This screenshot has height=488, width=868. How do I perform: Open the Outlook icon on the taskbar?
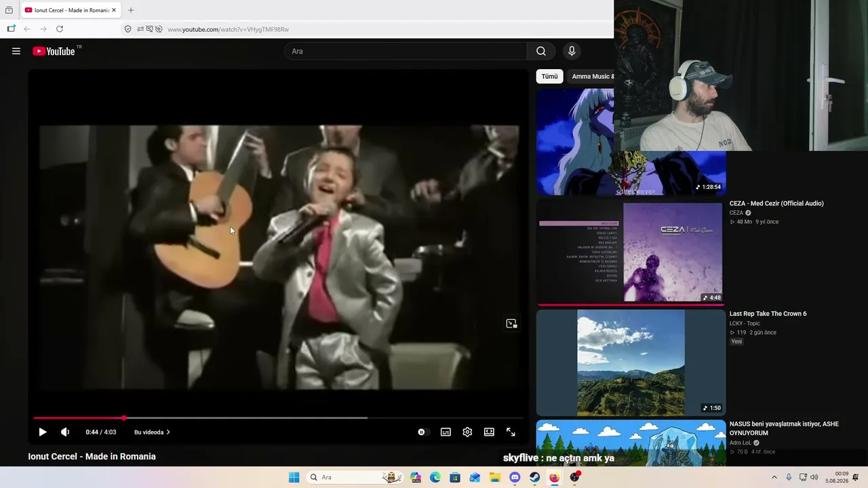[475, 477]
